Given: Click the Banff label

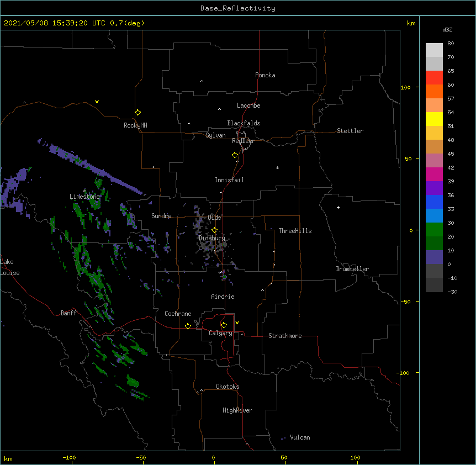Looking at the screenshot, I should coord(68,313).
